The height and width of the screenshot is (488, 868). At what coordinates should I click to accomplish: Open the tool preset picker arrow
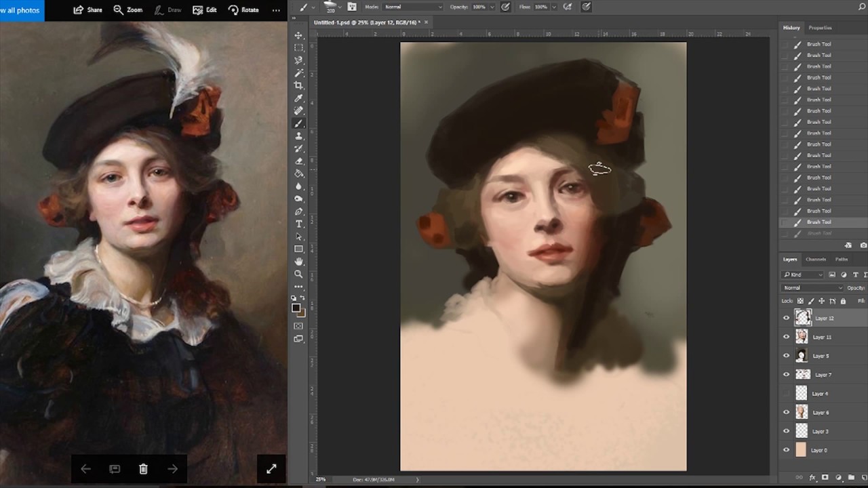tap(314, 7)
